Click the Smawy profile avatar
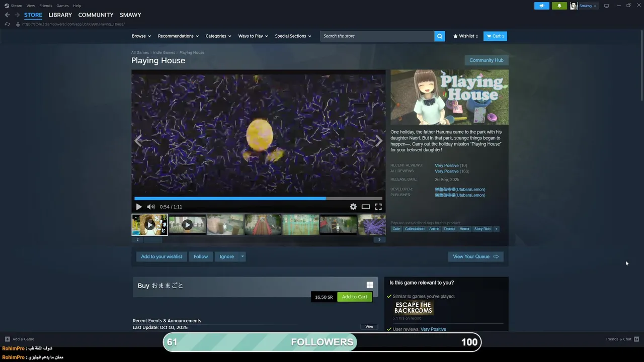This screenshot has width=644, height=362. coord(574,6)
